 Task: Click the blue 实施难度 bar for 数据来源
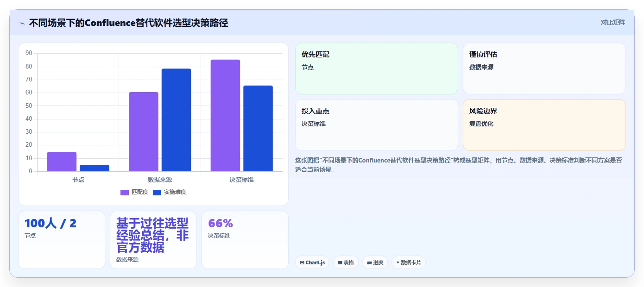click(x=176, y=120)
